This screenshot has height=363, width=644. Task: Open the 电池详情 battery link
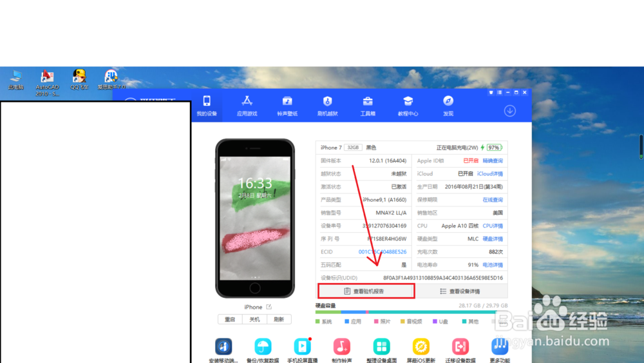493,265
